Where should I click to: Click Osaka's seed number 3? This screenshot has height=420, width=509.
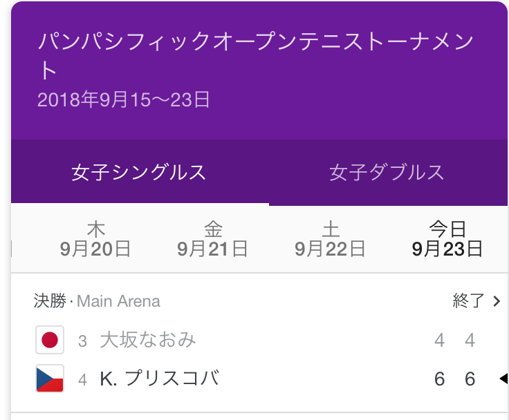pos(83,341)
